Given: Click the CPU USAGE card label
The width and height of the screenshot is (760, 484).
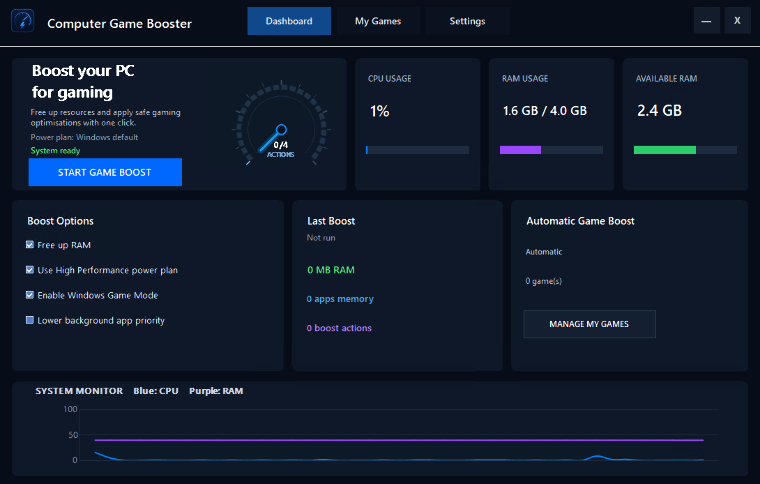Looking at the screenshot, I should (390, 78).
